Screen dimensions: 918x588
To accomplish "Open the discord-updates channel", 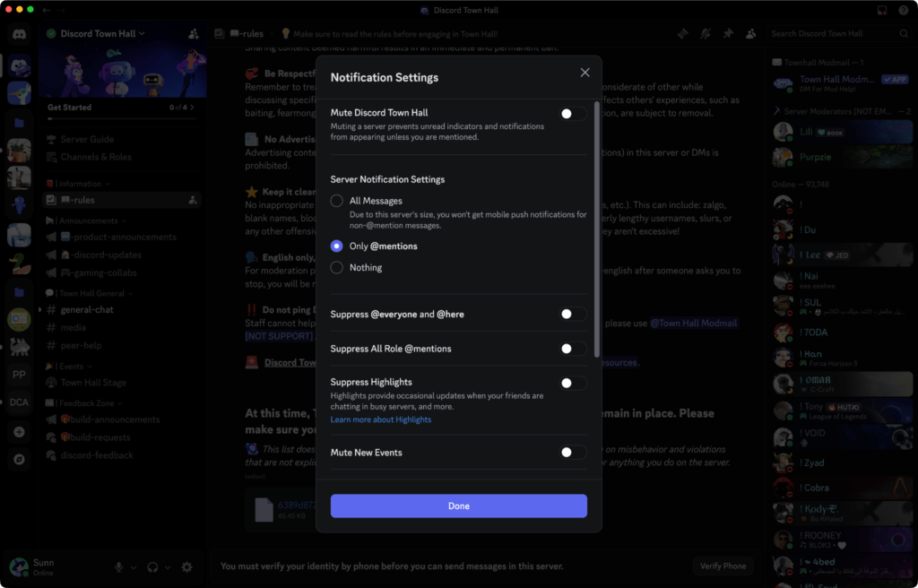I will (122, 255).
